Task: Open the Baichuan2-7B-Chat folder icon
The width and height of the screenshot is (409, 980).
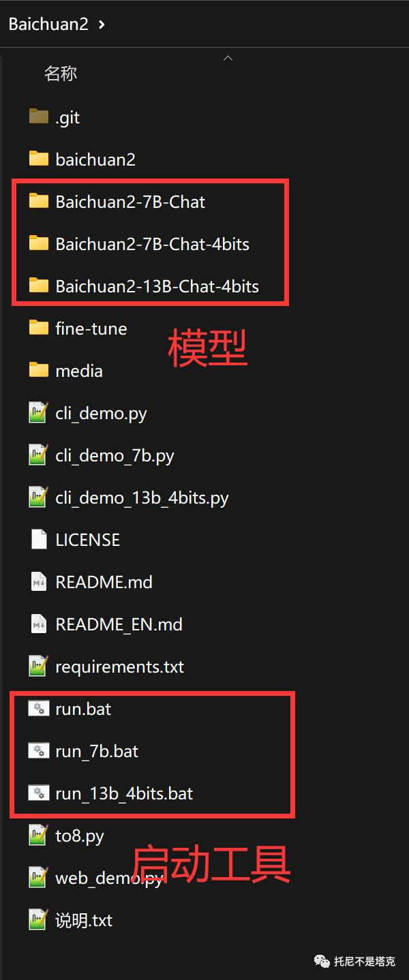Action: pyautogui.click(x=39, y=201)
